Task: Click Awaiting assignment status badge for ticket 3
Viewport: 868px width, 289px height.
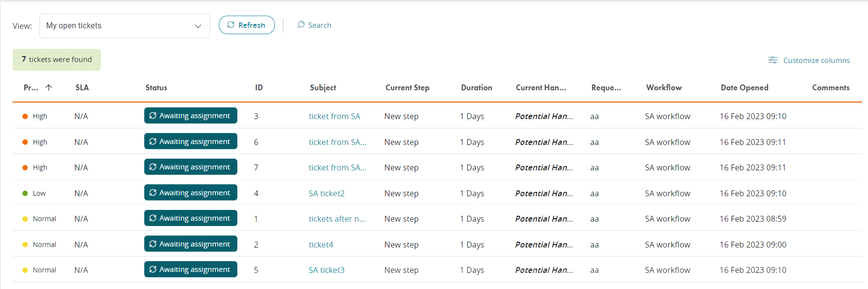Action: point(191,116)
